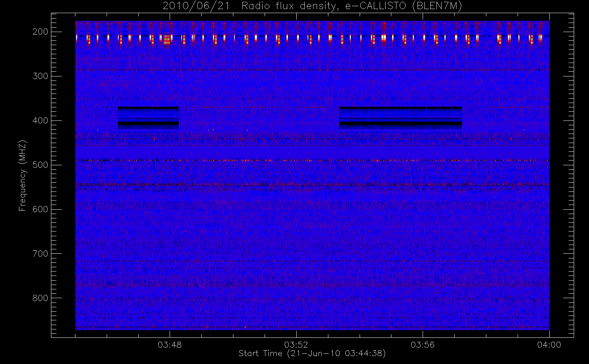The height and width of the screenshot is (364, 589).
Task: Click the 'Start Time (21-Jun-10 03:44:38)' label
Action: [312, 353]
